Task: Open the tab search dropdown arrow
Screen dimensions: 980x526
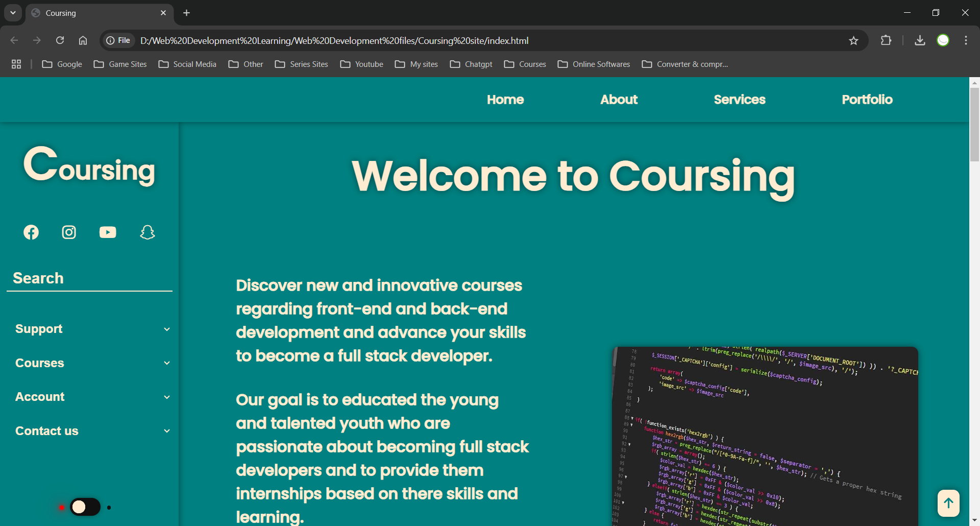Action: 13,13
